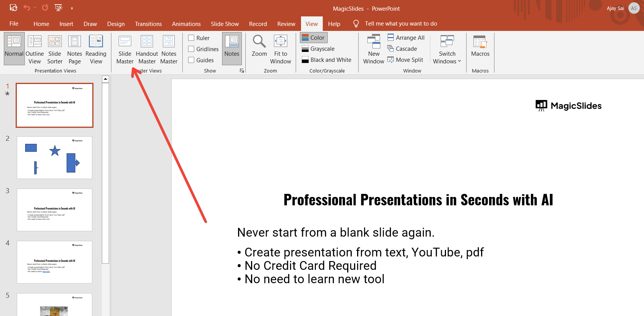Select Grayscale color mode
Viewport: 644px width, 316px height.
pos(318,49)
